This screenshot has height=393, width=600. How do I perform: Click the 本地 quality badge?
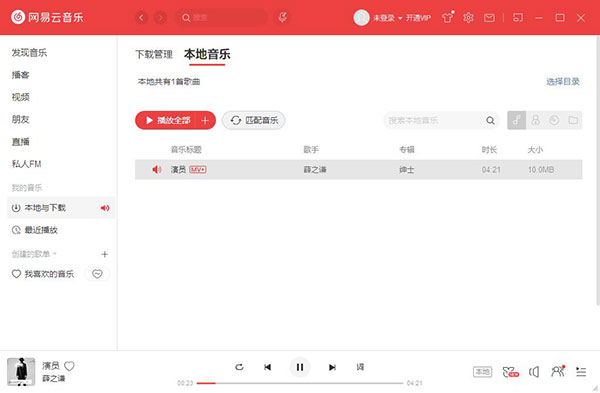pyautogui.click(x=483, y=372)
